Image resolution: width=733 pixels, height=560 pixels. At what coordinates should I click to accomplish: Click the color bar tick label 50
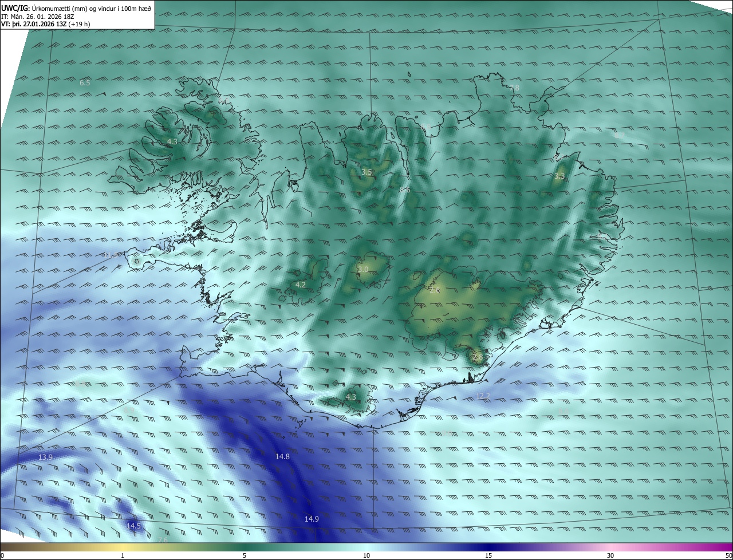point(728,555)
